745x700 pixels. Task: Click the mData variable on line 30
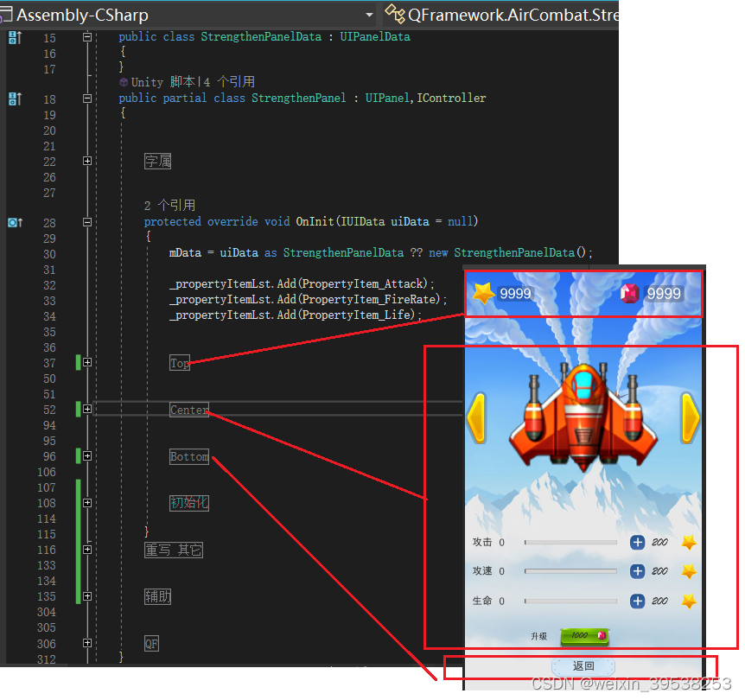[185, 253]
